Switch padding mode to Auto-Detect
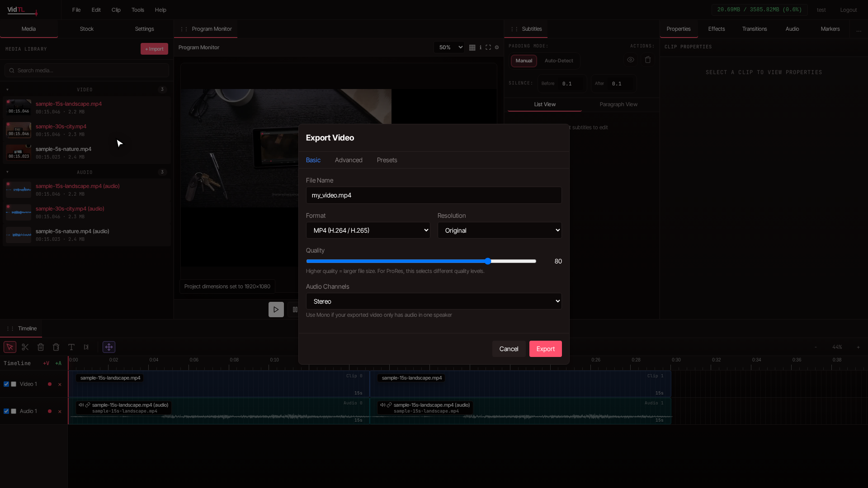The image size is (868, 488). [x=559, y=61]
